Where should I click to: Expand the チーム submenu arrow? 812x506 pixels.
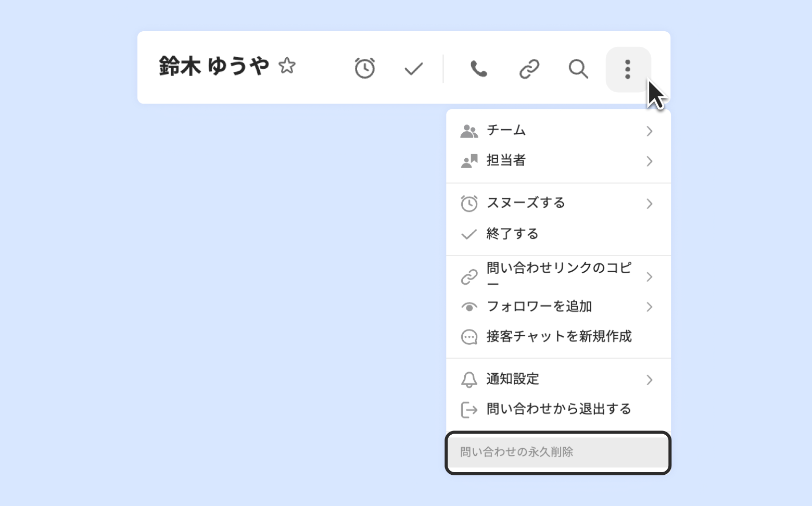point(649,131)
